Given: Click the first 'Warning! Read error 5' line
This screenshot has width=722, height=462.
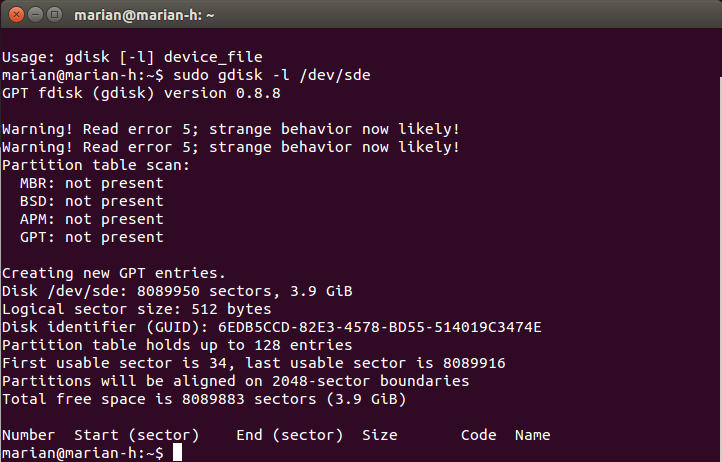Looking at the screenshot, I should click(231, 129).
